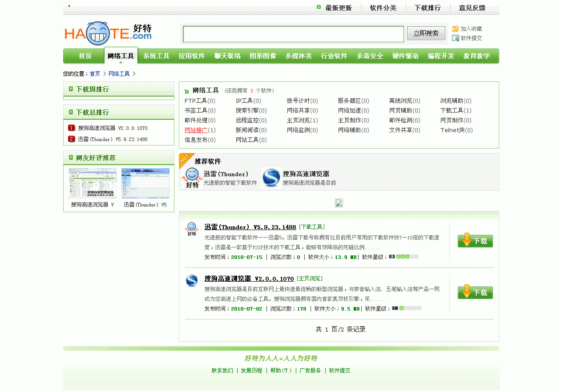This screenshot has height=392, width=561.
Task: Open the Telnet类 category link
Action: pos(452,130)
